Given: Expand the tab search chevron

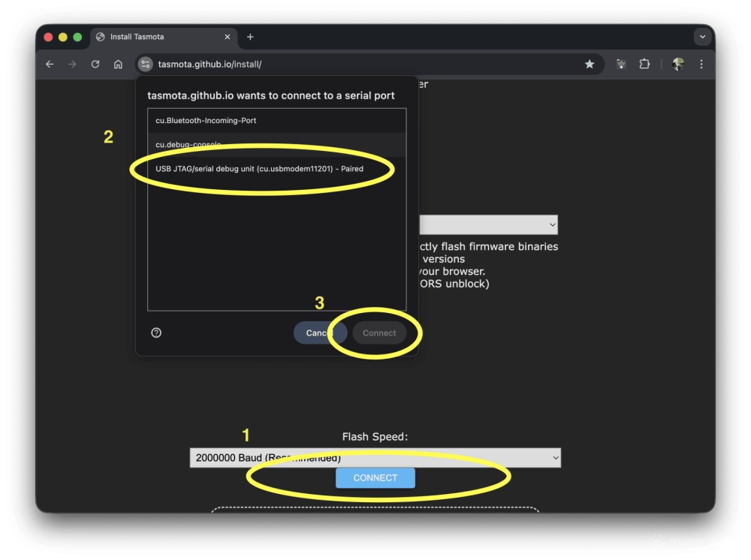Looking at the screenshot, I should [x=703, y=37].
